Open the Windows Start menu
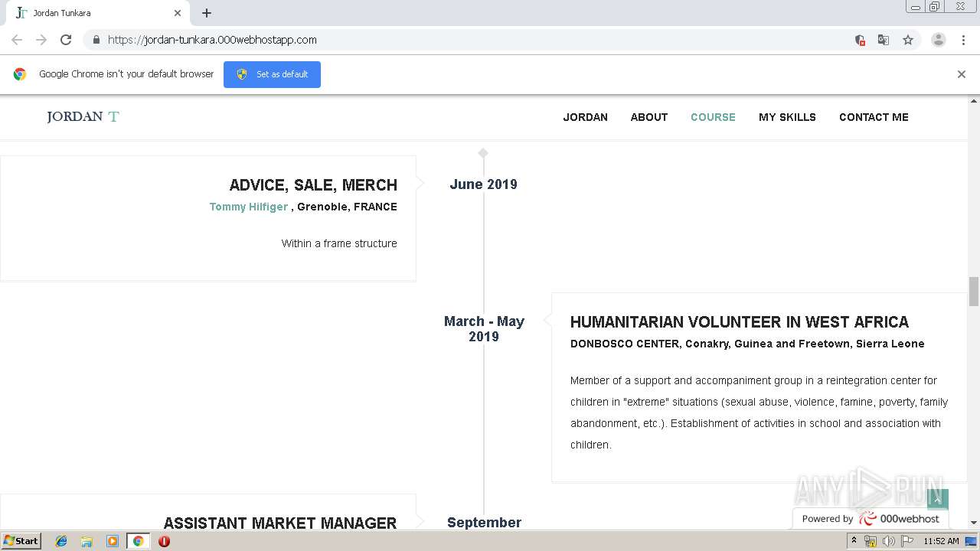The height and width of the screenshot is (551, 980). tap(21, 541)
